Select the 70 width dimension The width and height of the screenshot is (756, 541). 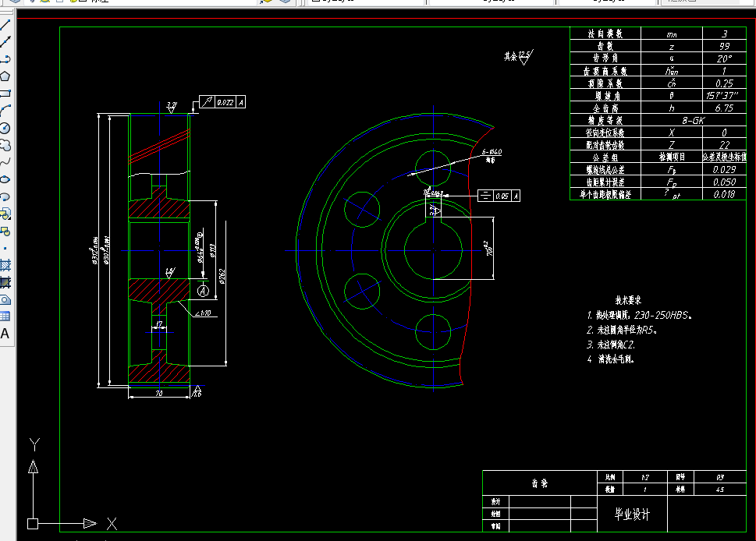tap(159, 393)
